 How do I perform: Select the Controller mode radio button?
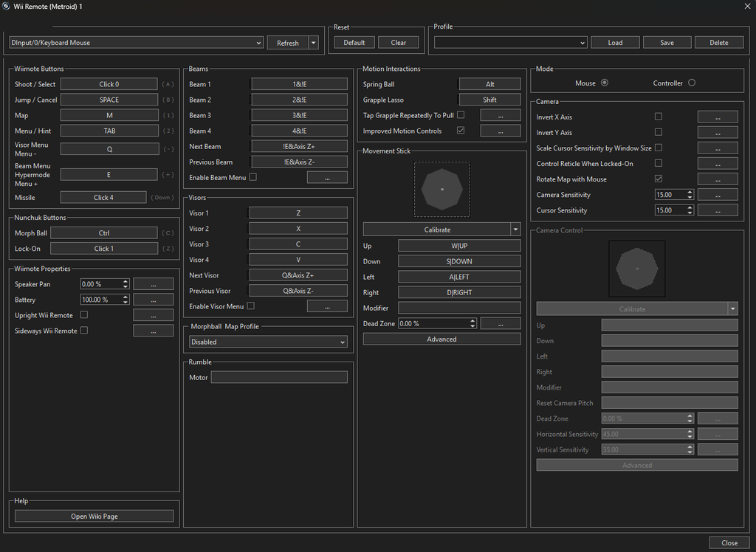(x=692, y=83)
